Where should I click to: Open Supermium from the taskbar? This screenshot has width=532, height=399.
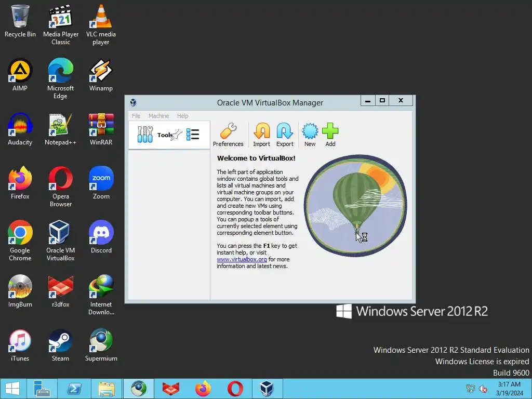pos(138,389)
